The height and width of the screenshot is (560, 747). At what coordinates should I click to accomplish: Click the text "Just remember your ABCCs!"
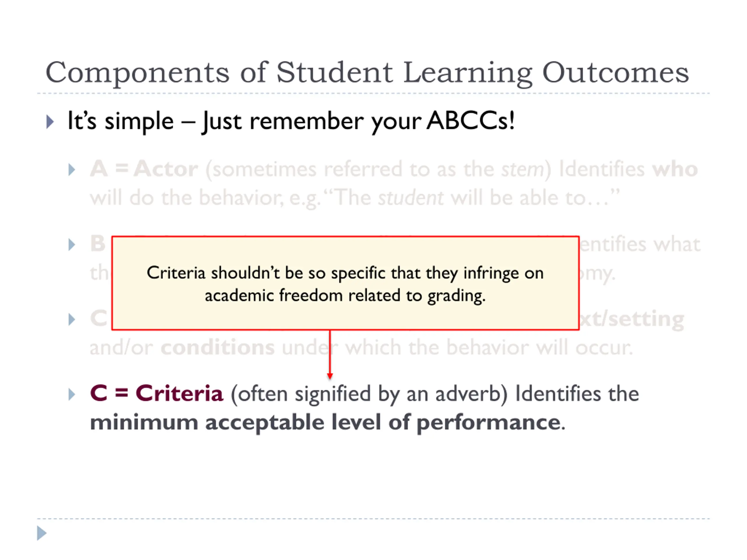point(358,121)
